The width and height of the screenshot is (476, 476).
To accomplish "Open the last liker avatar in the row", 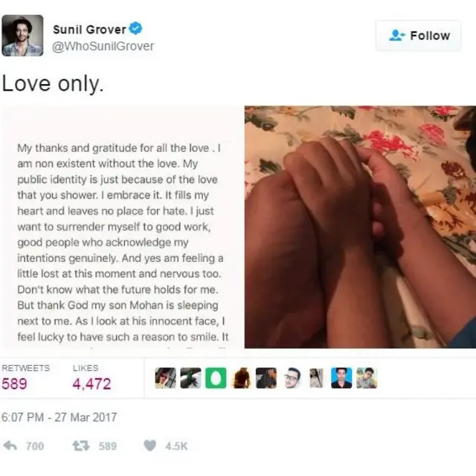I will click(367, 378).
